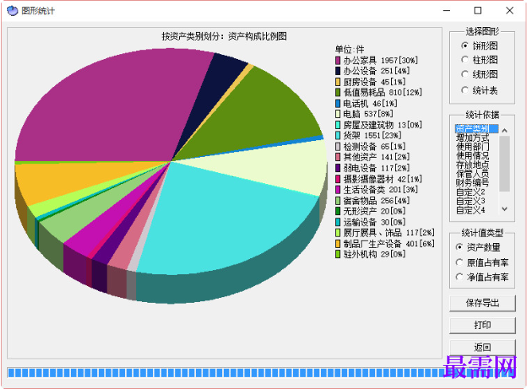532x392 pixels.
Task: Minimize the 图形统计 window
Action: [x=447, y=11]
